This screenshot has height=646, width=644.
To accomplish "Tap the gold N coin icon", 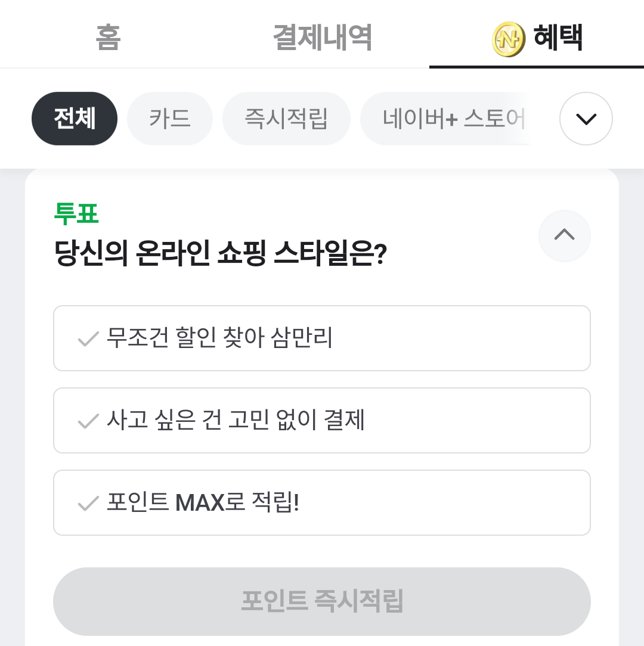I will (x=508, y=39).
